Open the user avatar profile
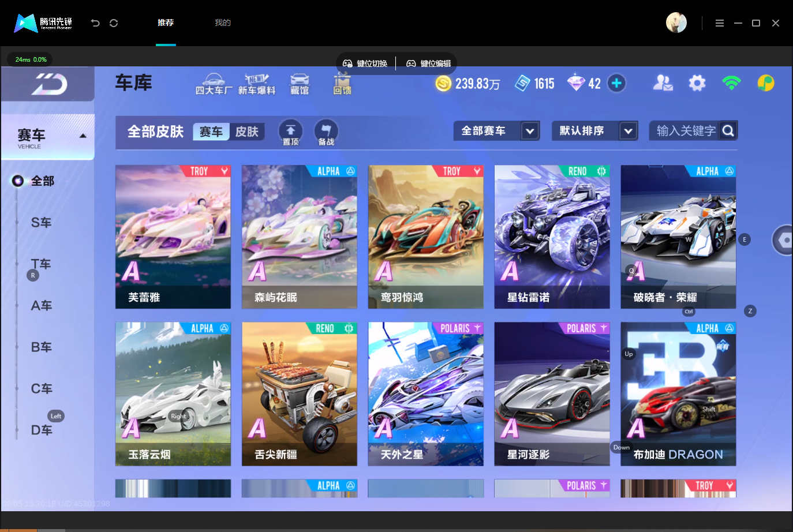This screenshot has width=793, height=532. pos(676,23)
